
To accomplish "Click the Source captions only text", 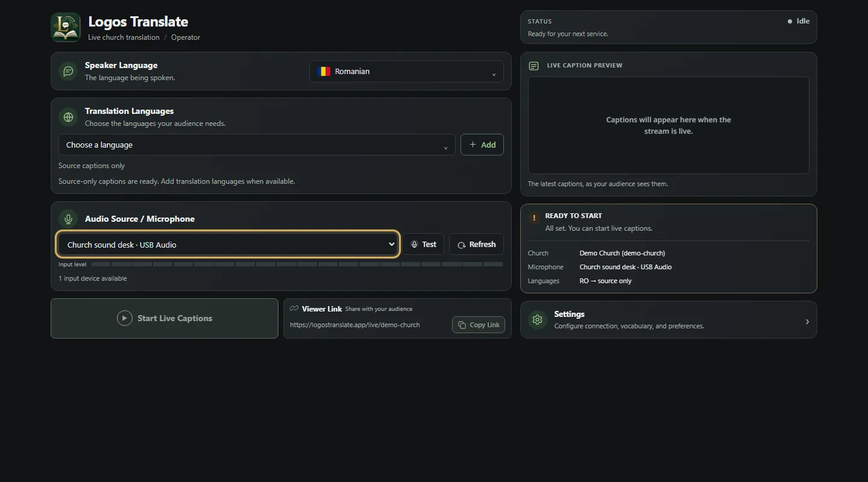I will (x=92, y=166).
